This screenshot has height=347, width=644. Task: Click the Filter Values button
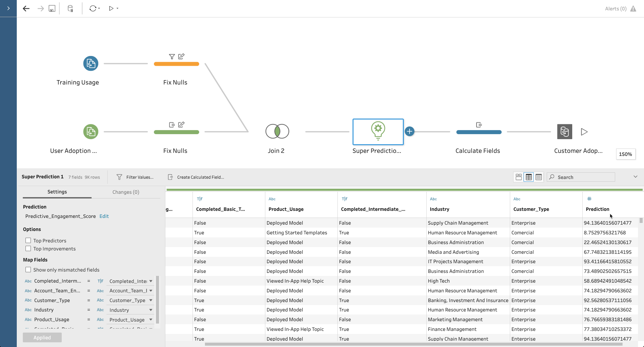[x=135, y=177]
